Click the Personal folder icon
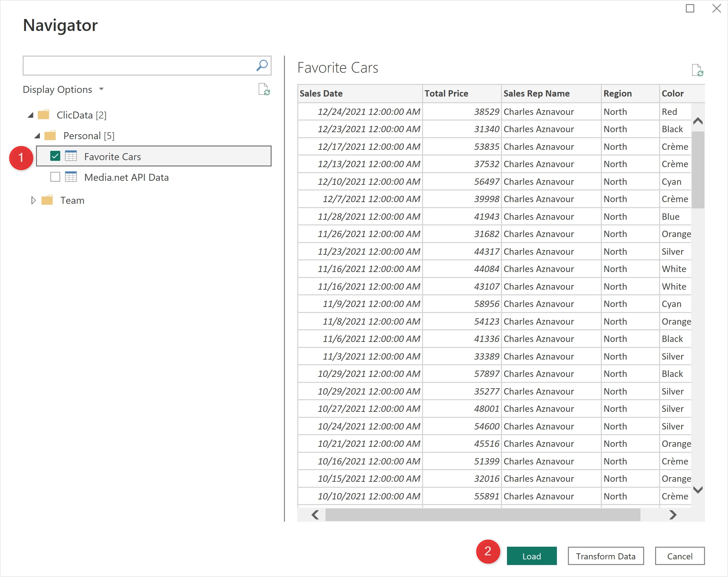 50,136
